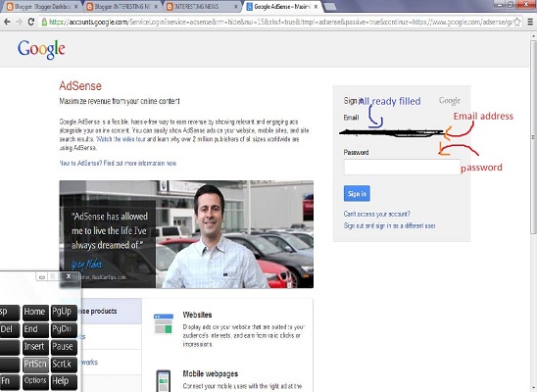Tap the PgUp key on on-screen keyboard
Image resolution: width=537 pixels, height=392 pixels.
[x=64, y=313]
